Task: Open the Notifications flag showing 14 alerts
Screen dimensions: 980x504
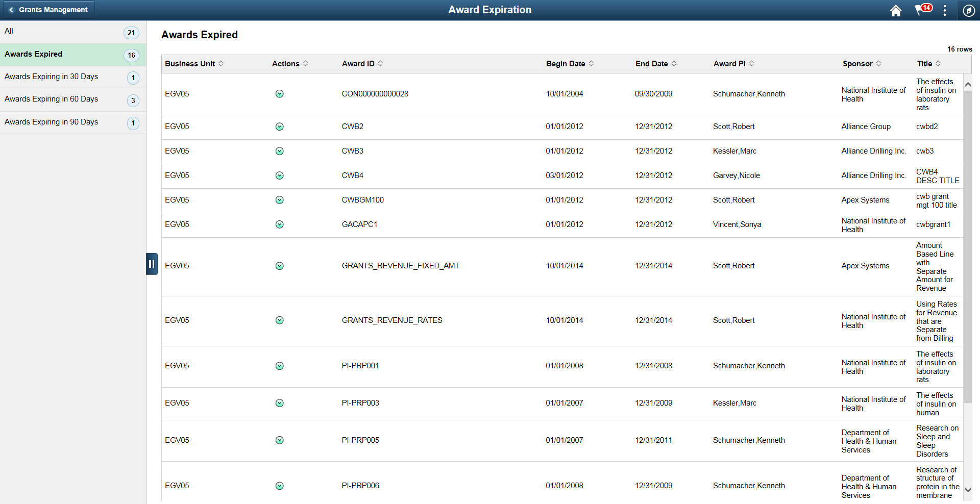Action: click(921, 10)
